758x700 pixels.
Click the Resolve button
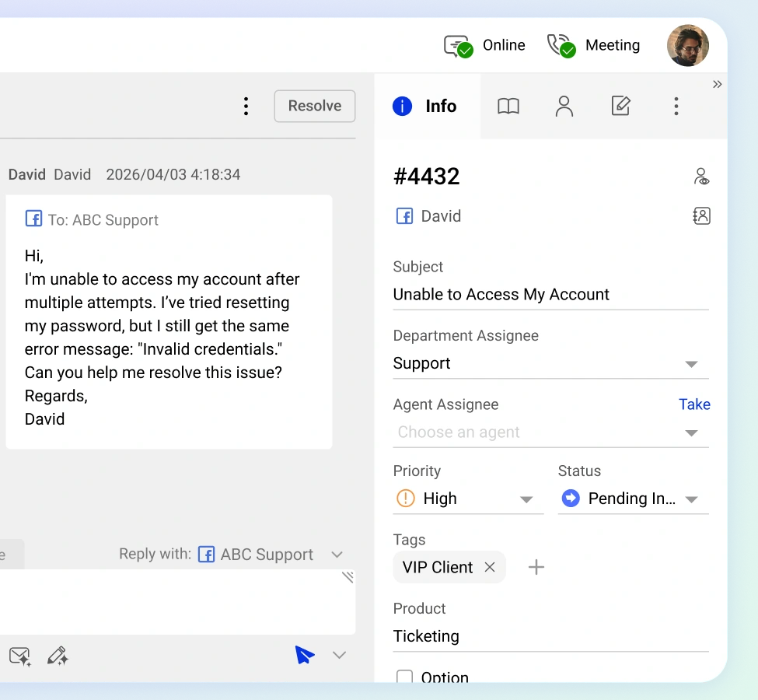point(314,106)
